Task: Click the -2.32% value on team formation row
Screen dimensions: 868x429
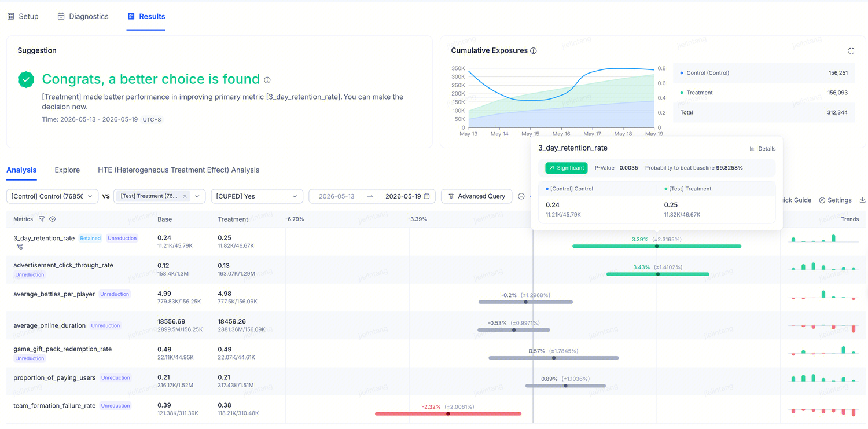Action: click(x=431, y=407)
